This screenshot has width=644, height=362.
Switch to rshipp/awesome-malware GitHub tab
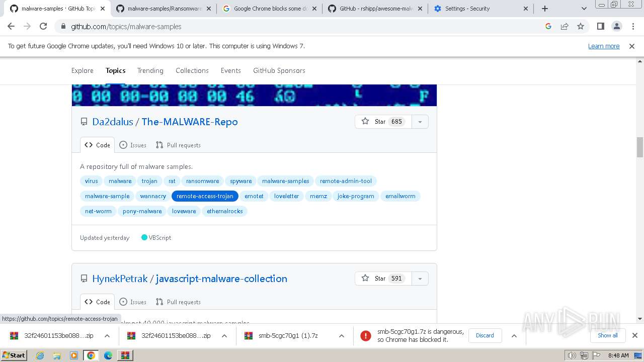(x=375, y=9)
